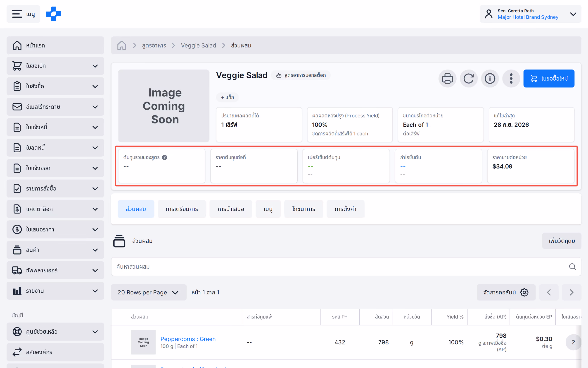The image size is (588, 368).
Task: Click the home icon in breadcrumb
Action: pyautogui.click(x=121, y=46)
